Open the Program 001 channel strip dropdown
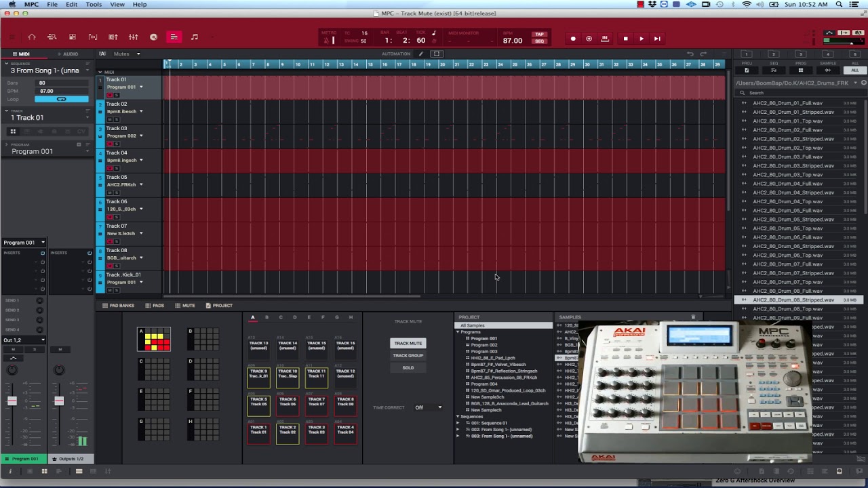 (24, 242)
